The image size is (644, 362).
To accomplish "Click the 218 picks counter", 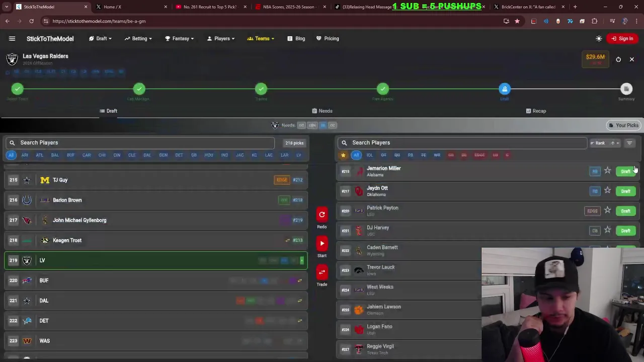I will pos(294,143).
